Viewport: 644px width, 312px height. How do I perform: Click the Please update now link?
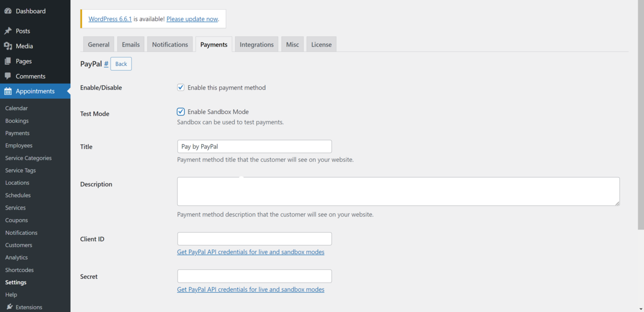tap(192, 19)
